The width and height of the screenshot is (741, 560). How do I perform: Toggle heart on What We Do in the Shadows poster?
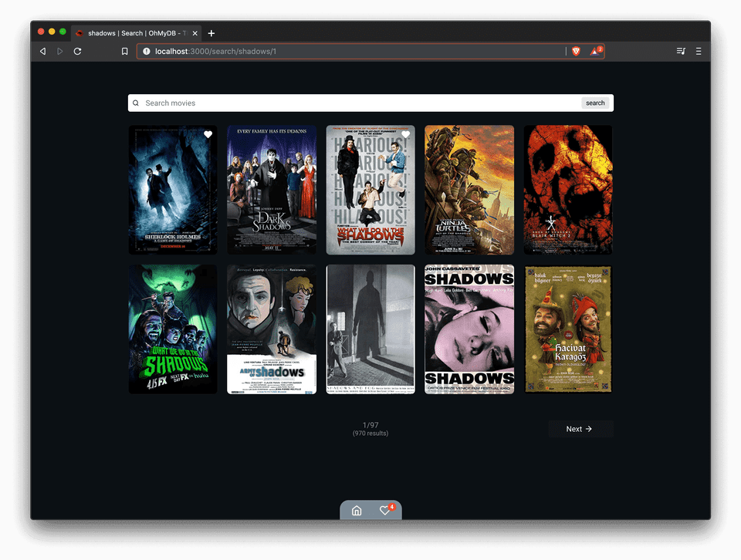click(x=405, y=135)
